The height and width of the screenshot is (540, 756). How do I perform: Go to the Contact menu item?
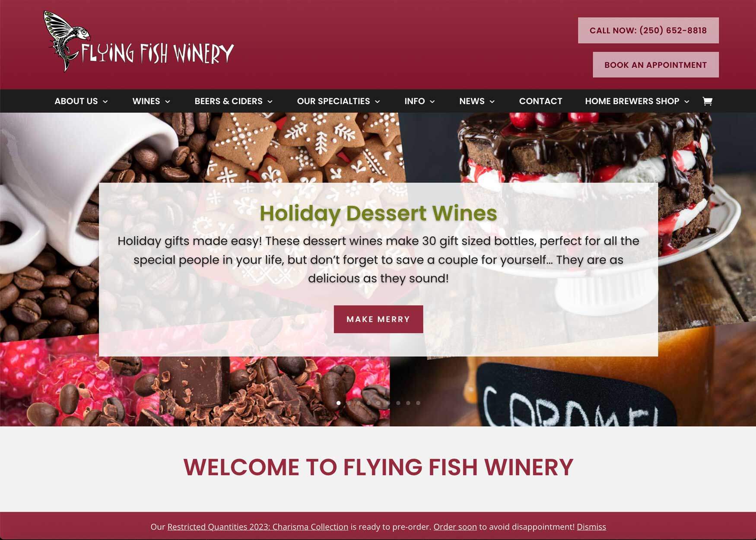540,101
